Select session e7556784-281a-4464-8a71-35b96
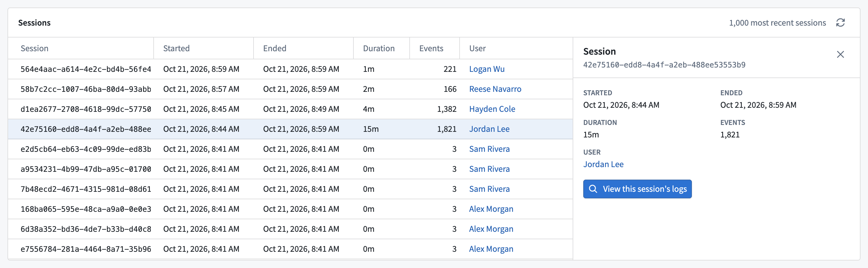The height and width of the screenshot is (268, 868). [x=86, y=249]
